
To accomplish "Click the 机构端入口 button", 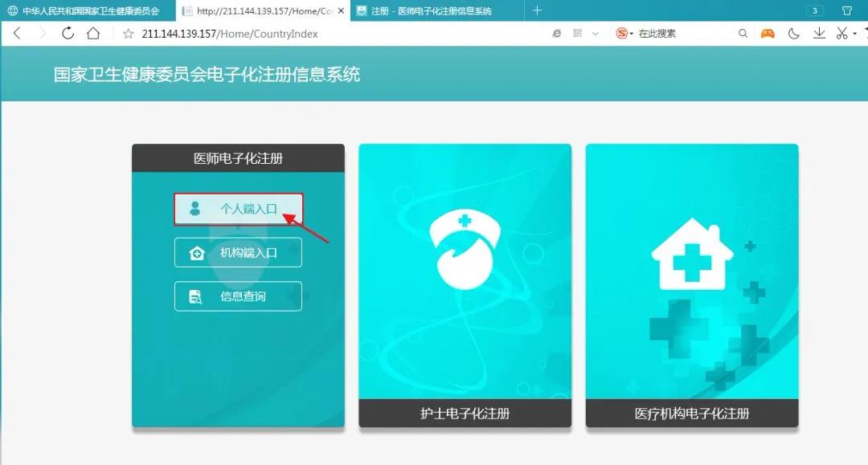I will coord(238,252).
